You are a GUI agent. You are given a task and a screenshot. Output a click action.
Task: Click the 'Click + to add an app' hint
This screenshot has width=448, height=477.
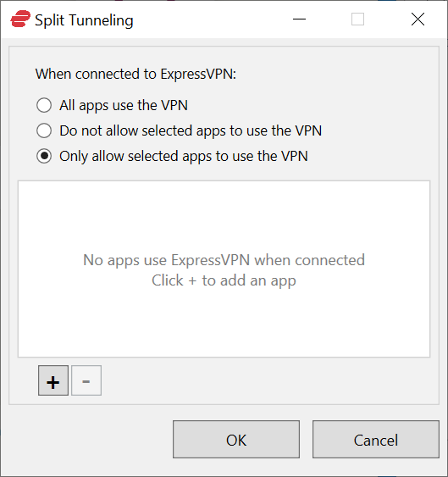point(224,280)
